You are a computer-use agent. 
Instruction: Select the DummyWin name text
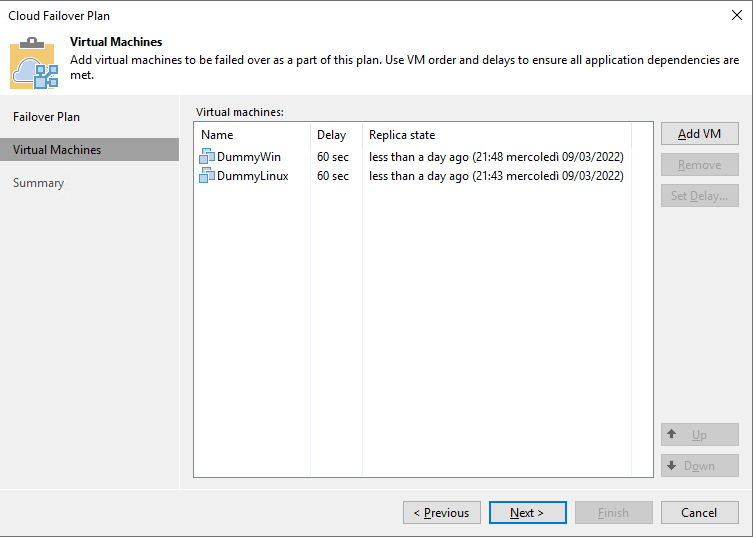click(x=249, y=157)
